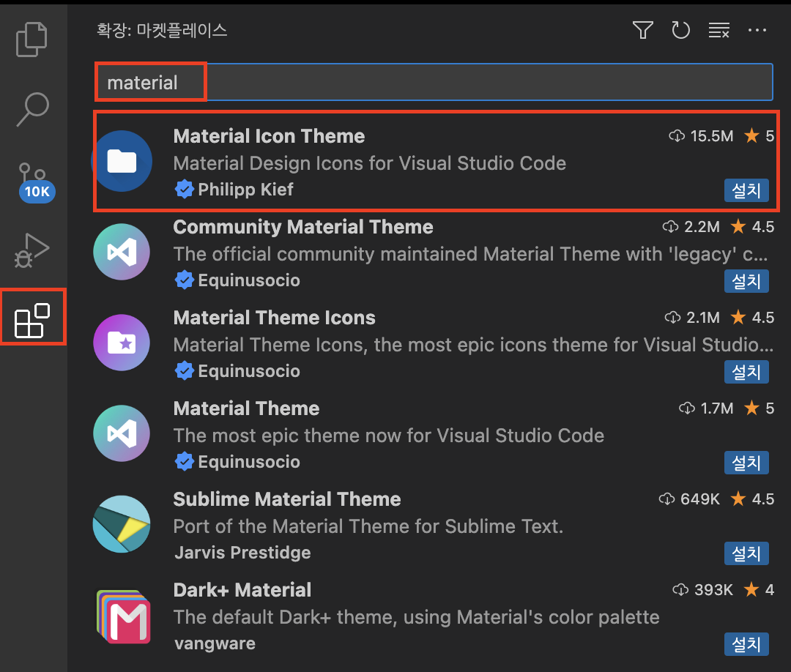791x672 pixels.
Task: Click publisher name Jarvis Prestidge
Action: 242,553
